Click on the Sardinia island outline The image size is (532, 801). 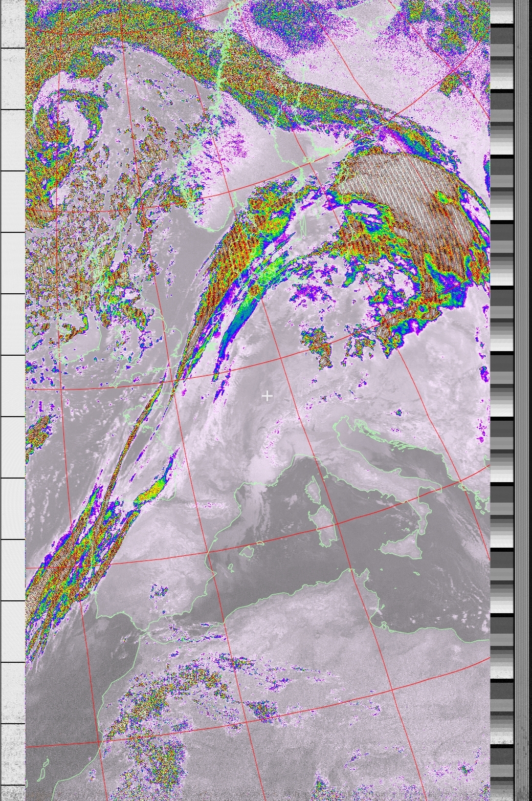pyautogui.click(x=323, y=526)
